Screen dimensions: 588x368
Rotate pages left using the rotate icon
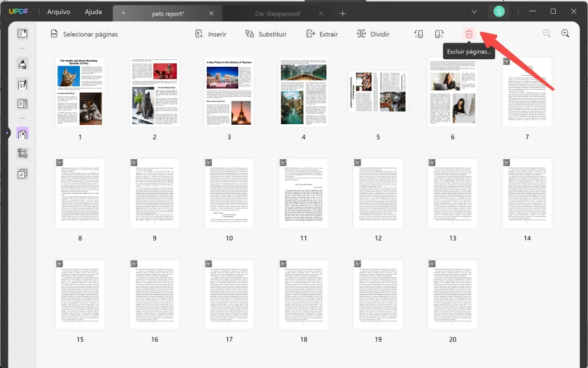[x=419, y=33]
